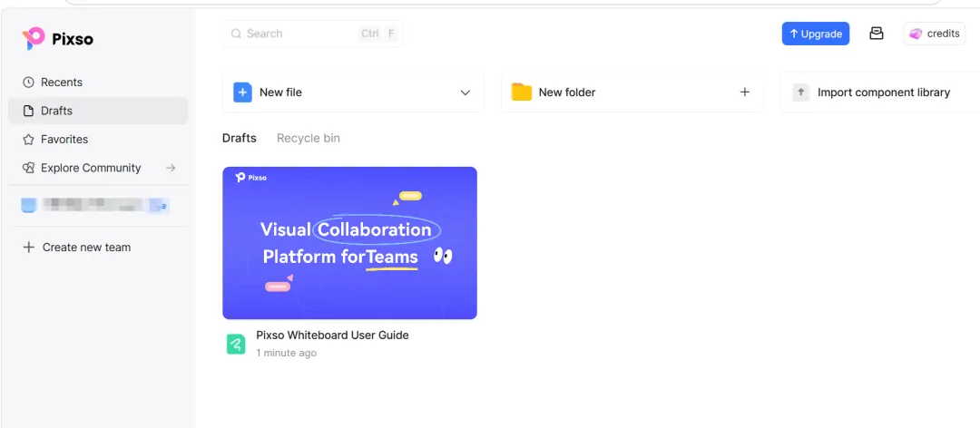Open Recents in the sidebar
Viewport: 980px width, 428px height.
pyautogui.click(x=98, y=83)
